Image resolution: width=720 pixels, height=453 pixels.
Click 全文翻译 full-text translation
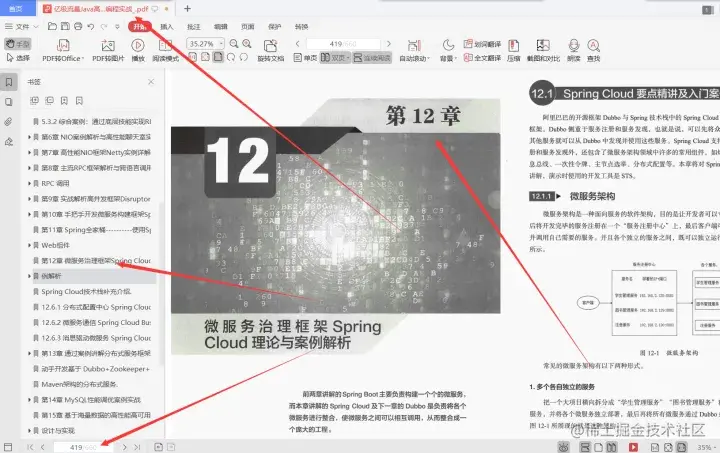(x=482, y=58)
